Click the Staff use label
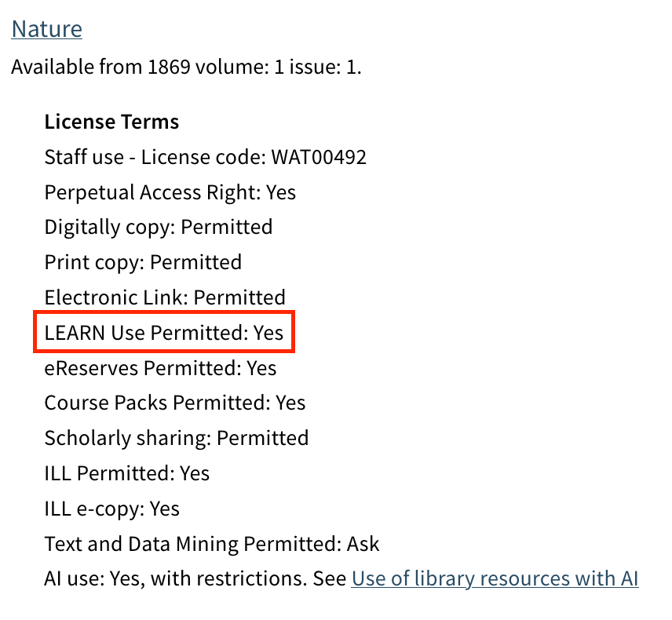Viewport: 672px width, 620px height. (x=84, y=158)
